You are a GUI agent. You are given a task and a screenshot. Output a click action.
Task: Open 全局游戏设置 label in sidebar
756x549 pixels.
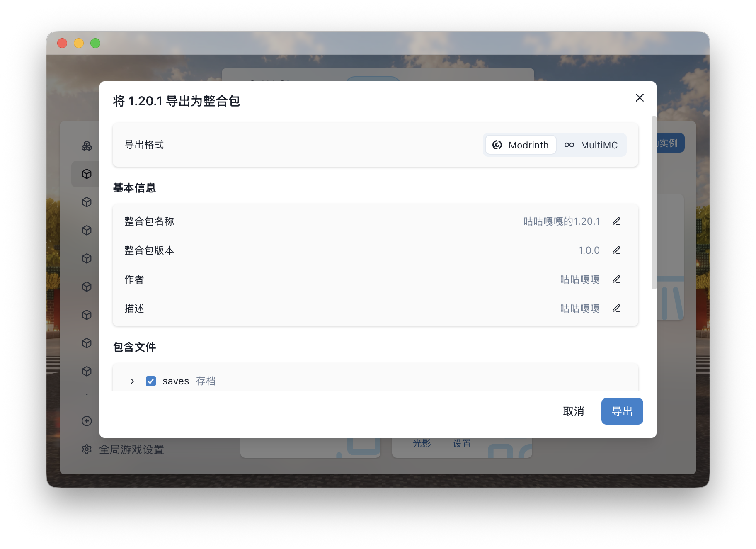point(131,449)
